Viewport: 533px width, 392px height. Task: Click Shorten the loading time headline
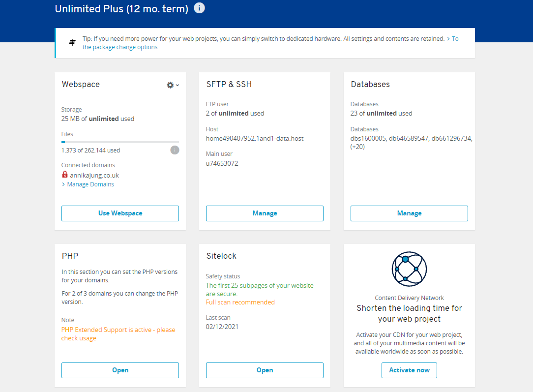click(x=409, y=313)
